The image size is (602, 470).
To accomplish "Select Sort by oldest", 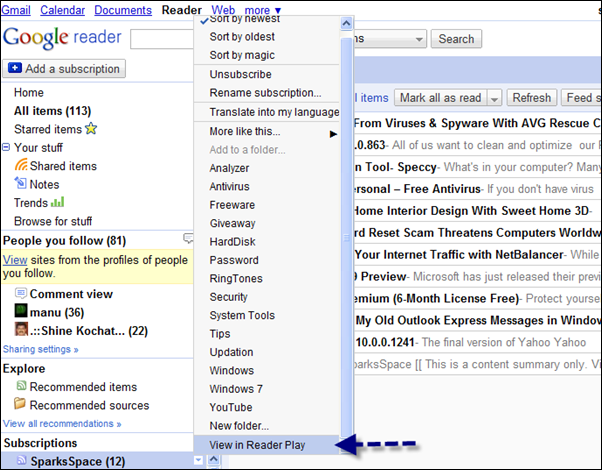I will [x=242, y=37].
